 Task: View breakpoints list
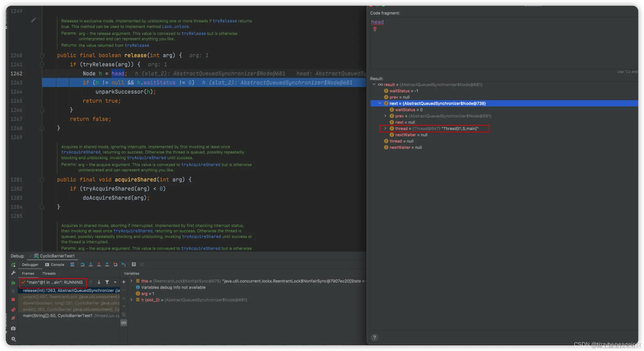13,310
